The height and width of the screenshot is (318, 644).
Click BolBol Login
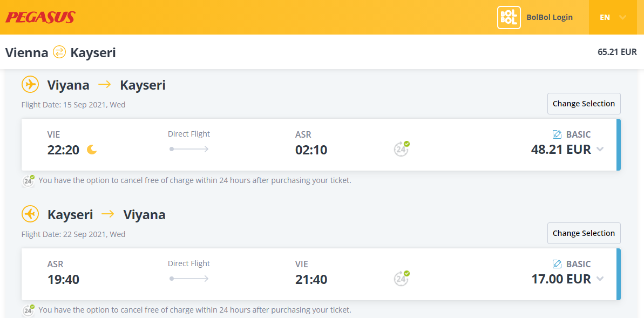[550, 17]
